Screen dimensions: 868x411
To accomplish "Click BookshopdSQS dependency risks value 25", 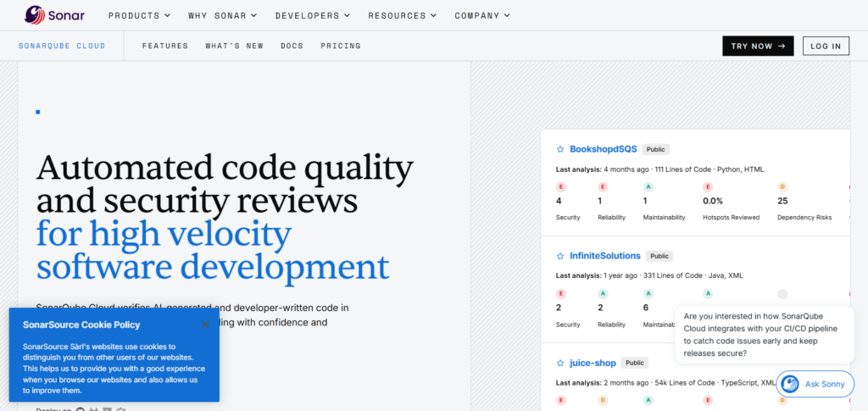I will 782,201.
